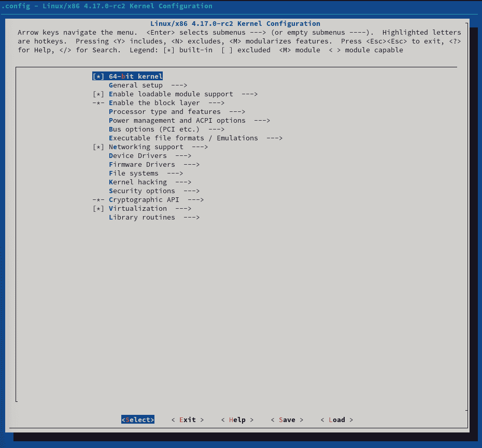Expand the Device Drivers submenu arrow
This screenshot has height=448, width=482.
pyautogui.click(x=183, y=156)
